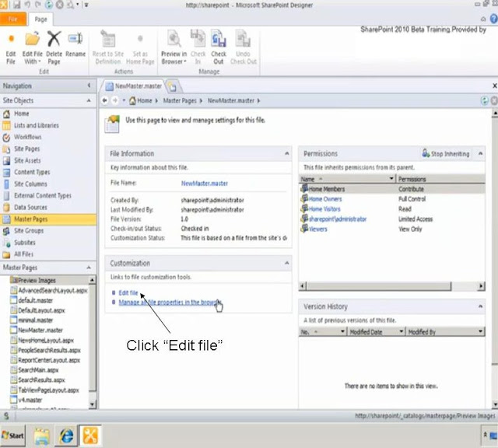Open Home Owners group link
This screenshot has height=448, width=498.
pos(325,199)
